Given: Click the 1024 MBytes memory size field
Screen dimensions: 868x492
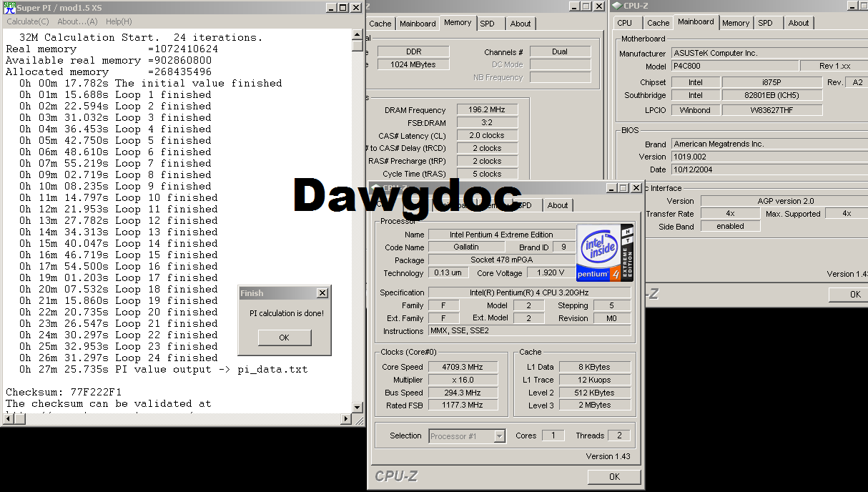Looking at the screenshot, I should [x=413, y=64].
